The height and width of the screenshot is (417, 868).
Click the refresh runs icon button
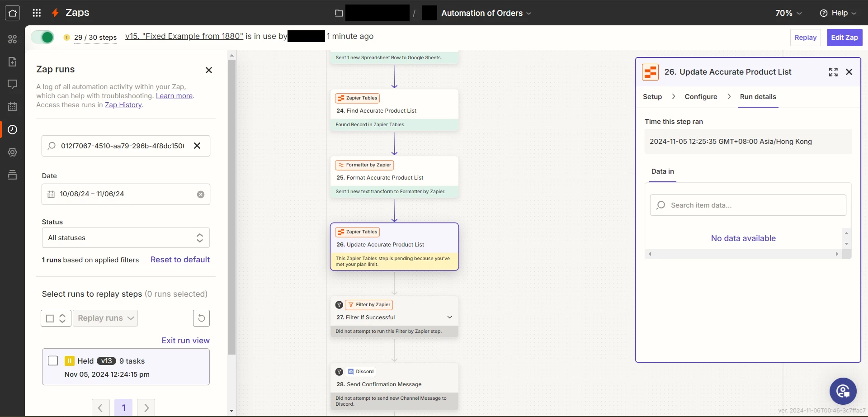coord(202,318)
